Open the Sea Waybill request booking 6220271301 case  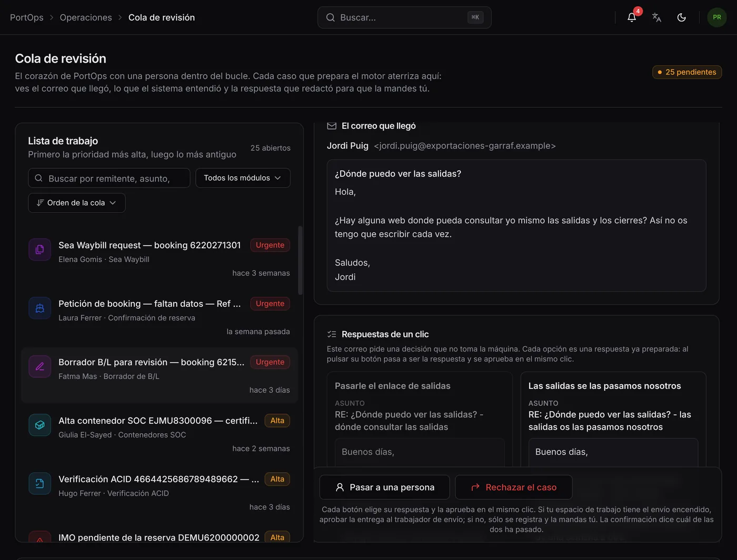(x=159, y=259)
